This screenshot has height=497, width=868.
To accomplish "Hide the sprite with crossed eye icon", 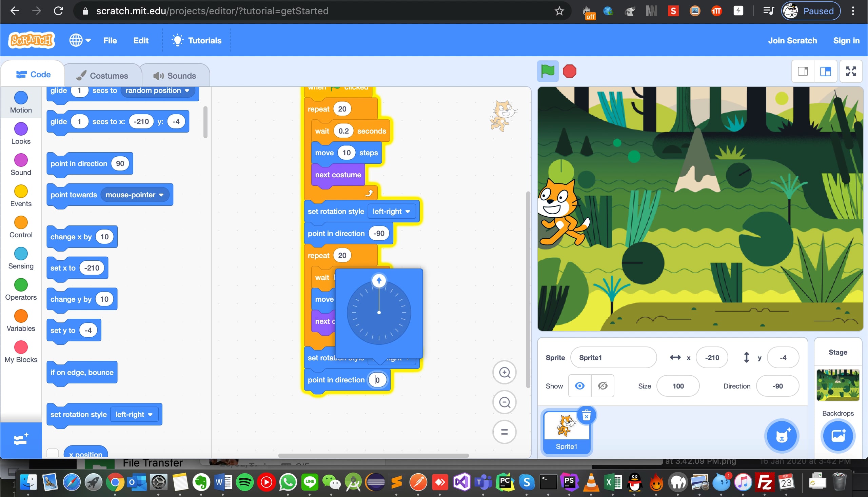I will (603, 386).
